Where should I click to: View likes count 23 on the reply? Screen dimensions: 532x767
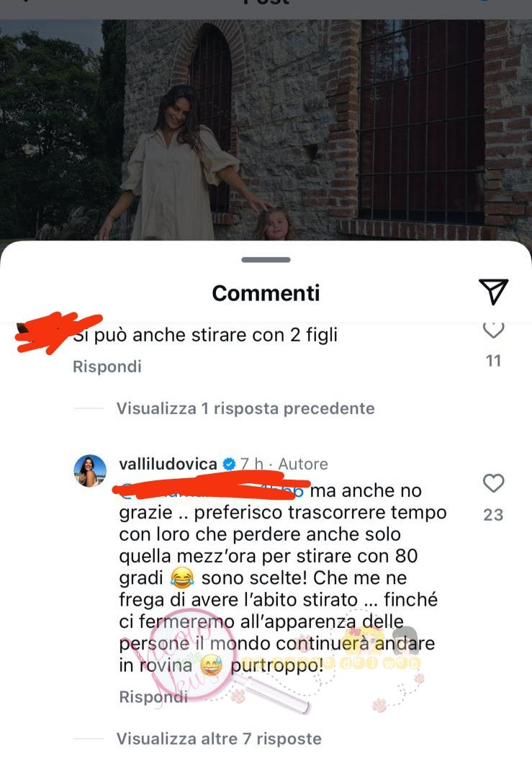(493, 515)
